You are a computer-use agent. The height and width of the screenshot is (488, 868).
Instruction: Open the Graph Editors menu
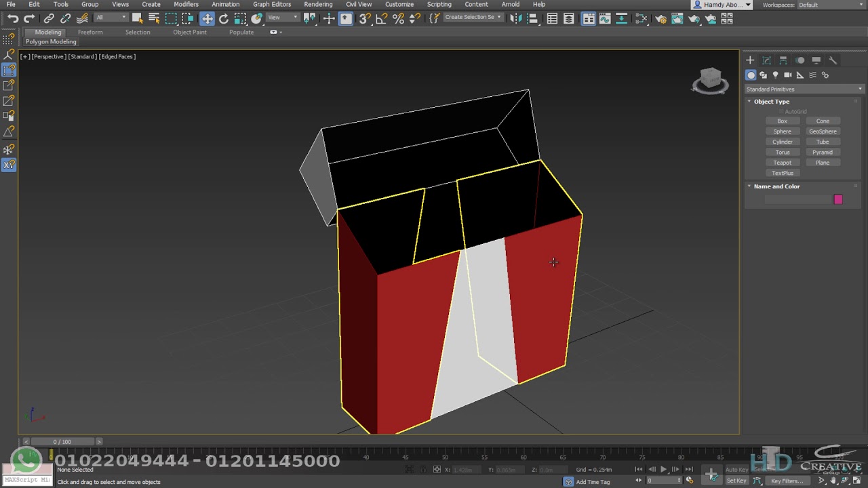click(272, 4)
